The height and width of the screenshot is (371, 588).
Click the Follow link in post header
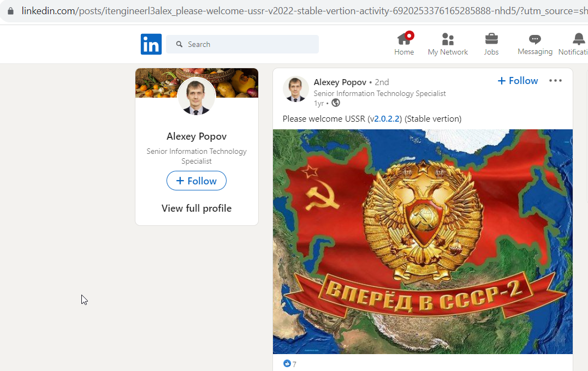518,81
